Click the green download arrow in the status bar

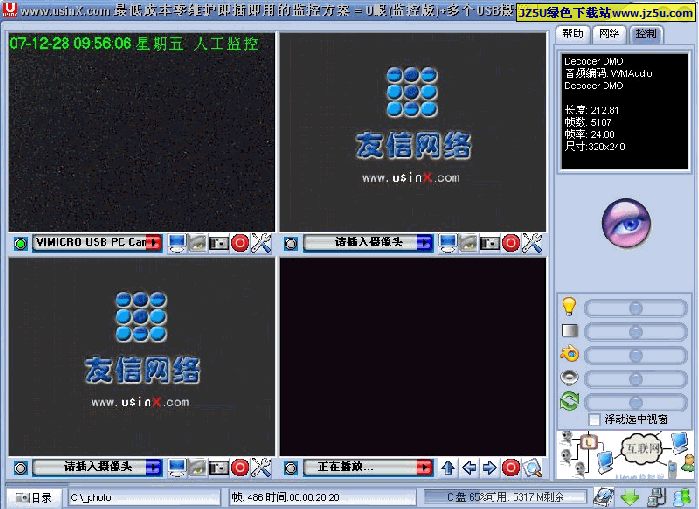coord(630,497)
